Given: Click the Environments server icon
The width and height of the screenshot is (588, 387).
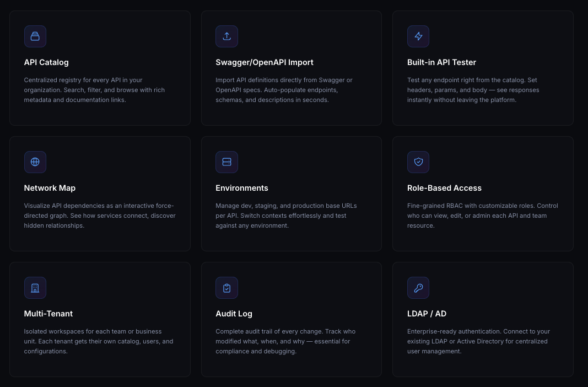Looking at the screenshot, I should pyautogui.click(x=226, y=162).
